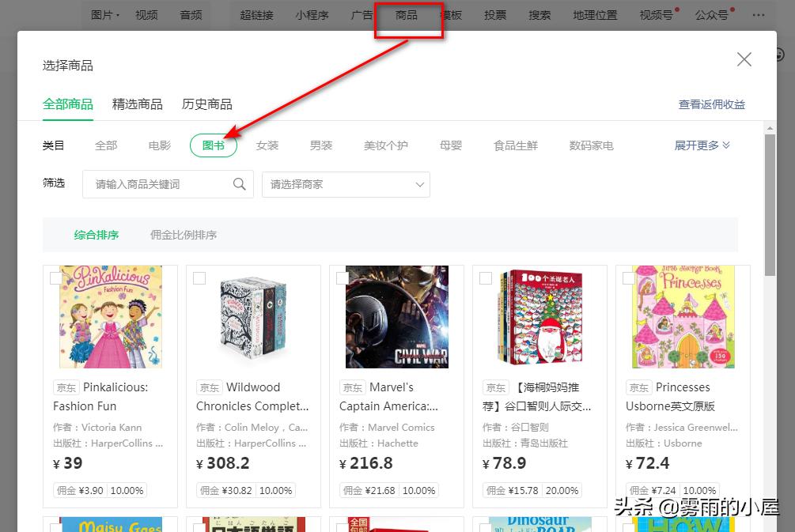795x532 pixels.
Task: Open the 查看返佣收益 link
Action: coord(712,104)
